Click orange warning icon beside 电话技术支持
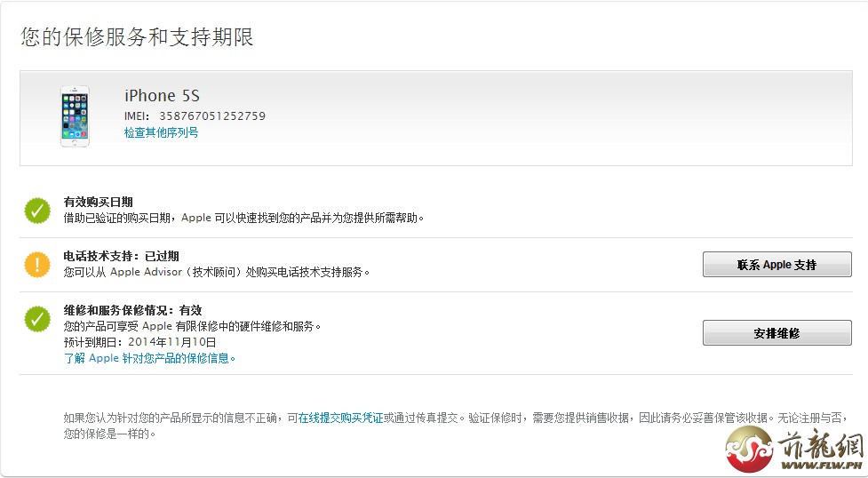Viewport: 868px width, 478px height. point(37,265)
